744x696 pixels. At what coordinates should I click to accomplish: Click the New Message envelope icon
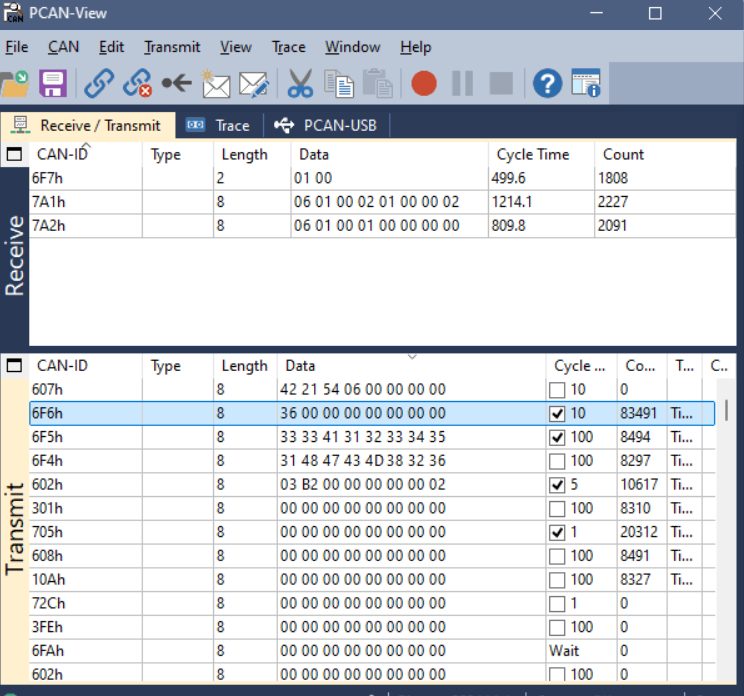pyautogui.click(x=215, y=83)
